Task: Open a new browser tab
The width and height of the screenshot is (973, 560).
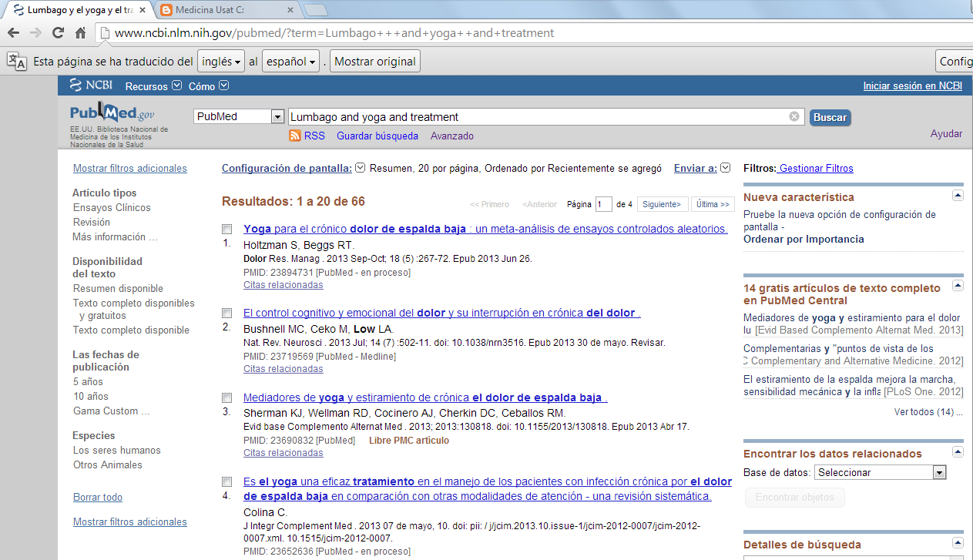Action: click(316, 10)
